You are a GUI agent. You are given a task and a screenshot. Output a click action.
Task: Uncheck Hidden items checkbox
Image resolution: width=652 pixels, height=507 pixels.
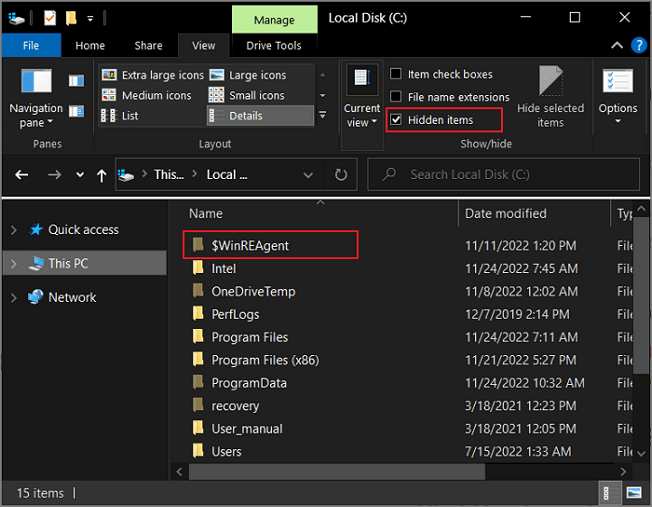(396, 120)
